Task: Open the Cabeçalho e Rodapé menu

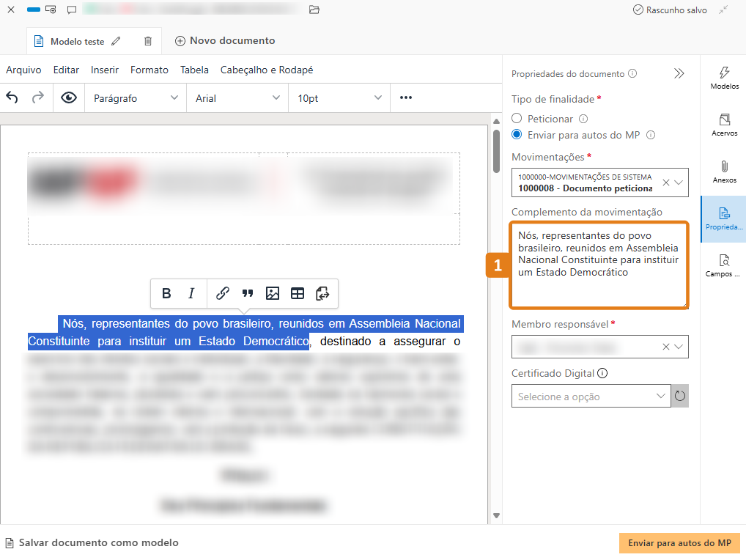Action: point(267,70)
